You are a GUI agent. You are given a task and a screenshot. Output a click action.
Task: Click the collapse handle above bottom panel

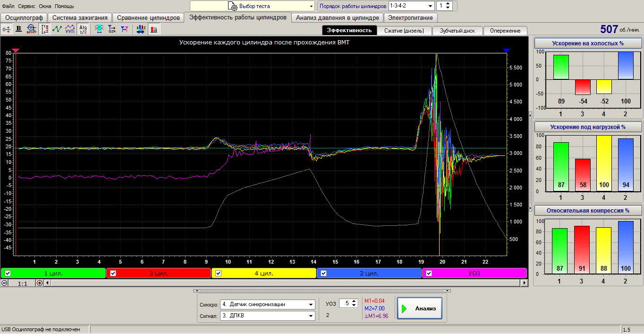(322, 291)
